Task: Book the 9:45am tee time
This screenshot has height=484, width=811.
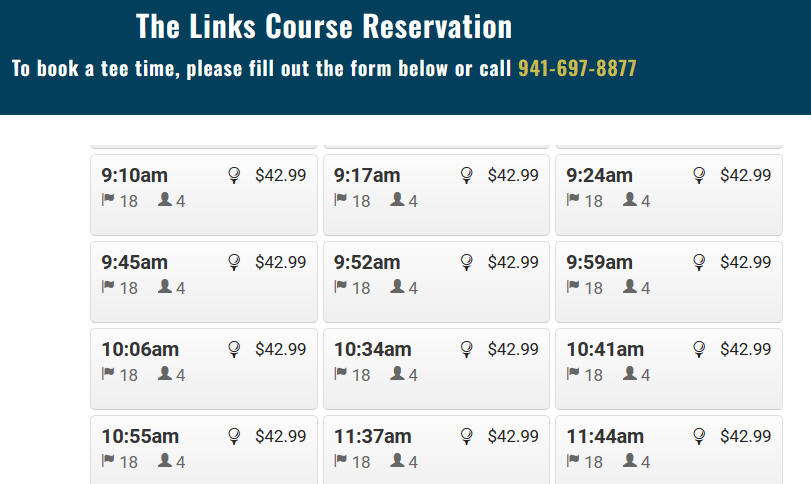Action: pos(204,282)
